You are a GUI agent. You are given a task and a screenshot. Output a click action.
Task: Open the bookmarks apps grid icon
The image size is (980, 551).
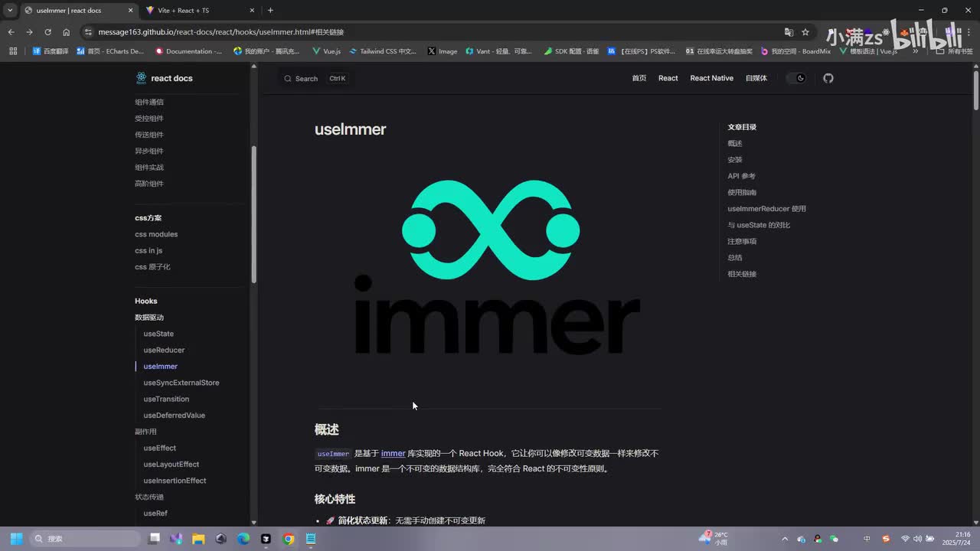click(x=13, y=51)
